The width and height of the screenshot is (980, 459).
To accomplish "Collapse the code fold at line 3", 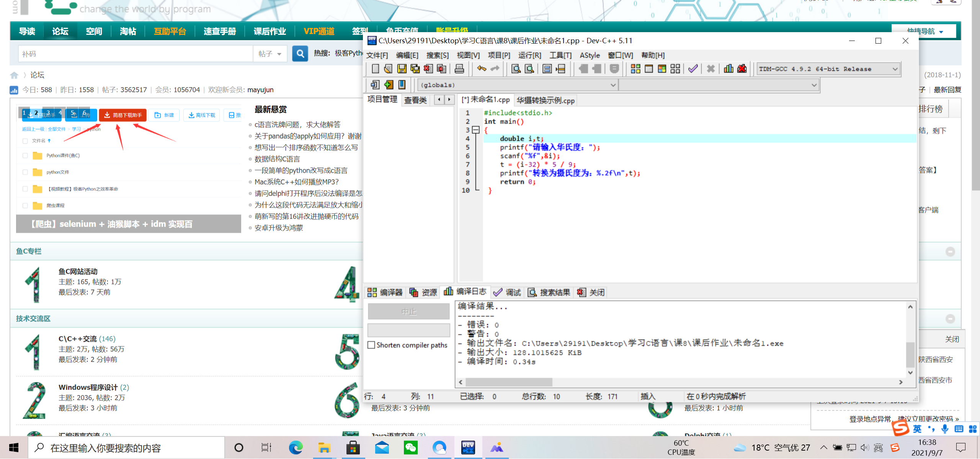I will click(x=476, y=130).
